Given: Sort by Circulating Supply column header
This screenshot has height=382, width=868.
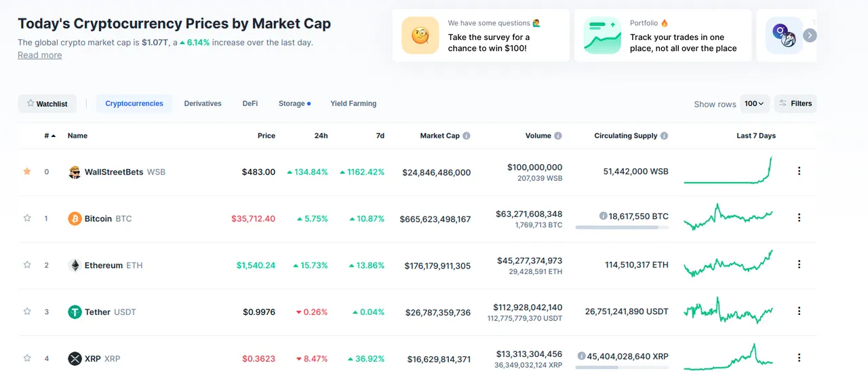Looking at the screenshot, I should [x=626, y=136].
